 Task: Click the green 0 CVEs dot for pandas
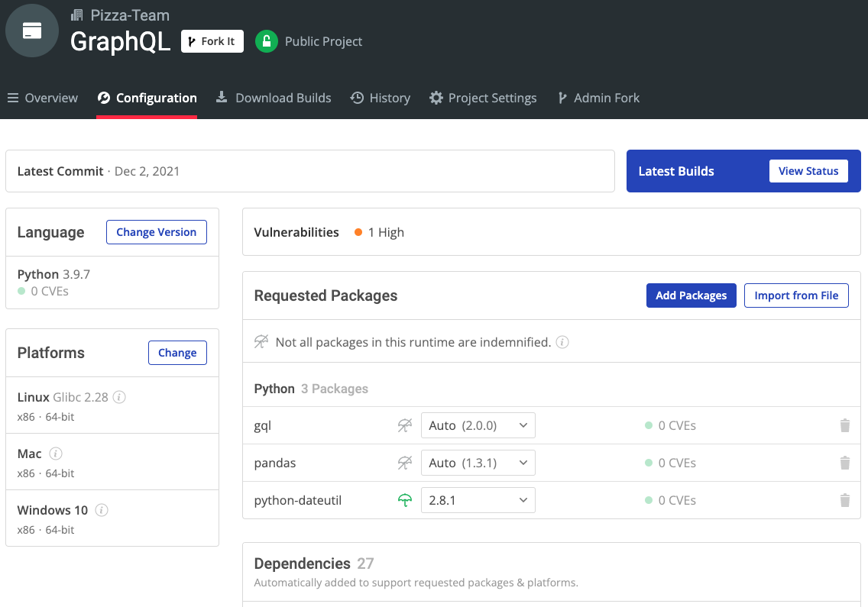pos(650,463)
